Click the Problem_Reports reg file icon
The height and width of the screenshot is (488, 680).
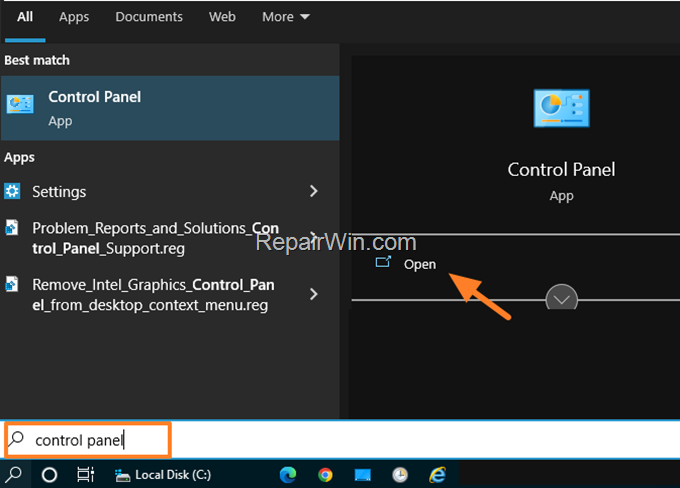point(12,227)
